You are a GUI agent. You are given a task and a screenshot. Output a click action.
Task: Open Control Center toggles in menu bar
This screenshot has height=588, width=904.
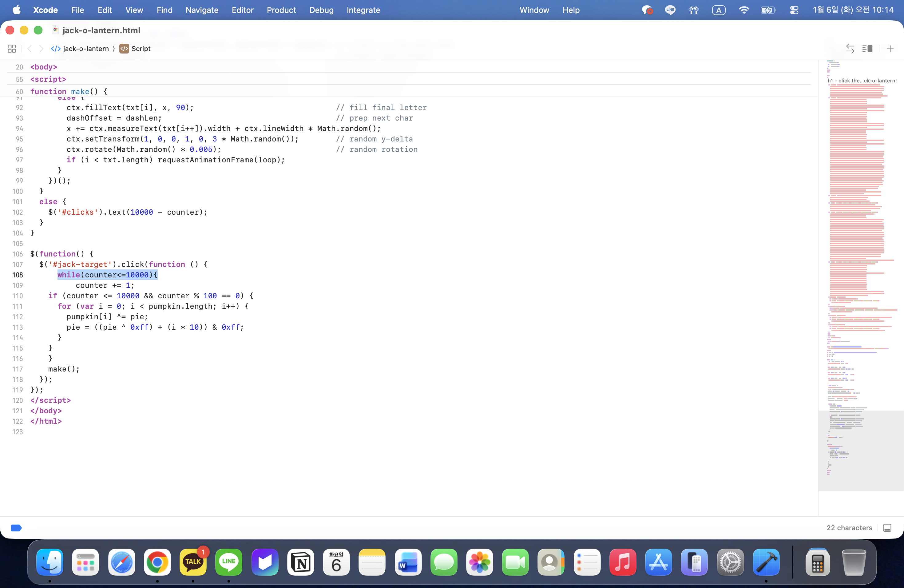coord(794,10)
